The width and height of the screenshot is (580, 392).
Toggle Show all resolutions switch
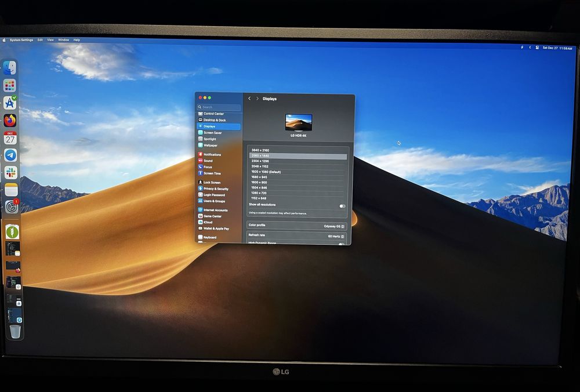point(342,206)
